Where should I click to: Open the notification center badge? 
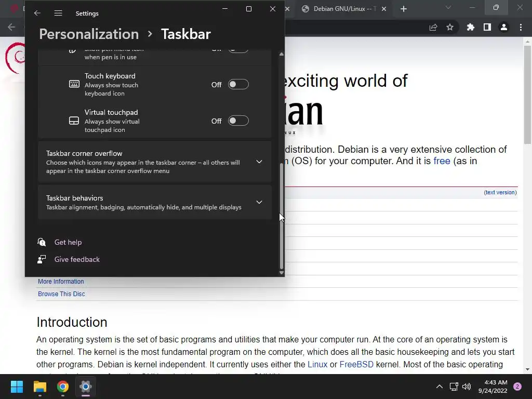[x=517, y=387]
